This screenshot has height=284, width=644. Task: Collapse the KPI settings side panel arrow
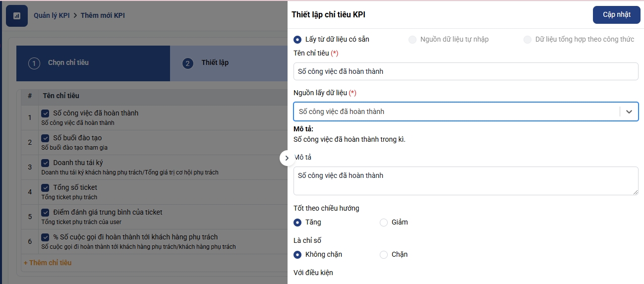click(x=287, y=158)
